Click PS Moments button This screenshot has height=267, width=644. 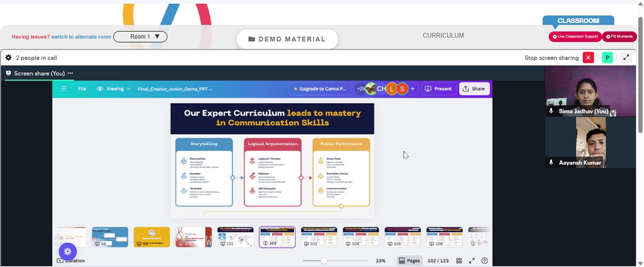pos(620,37)
